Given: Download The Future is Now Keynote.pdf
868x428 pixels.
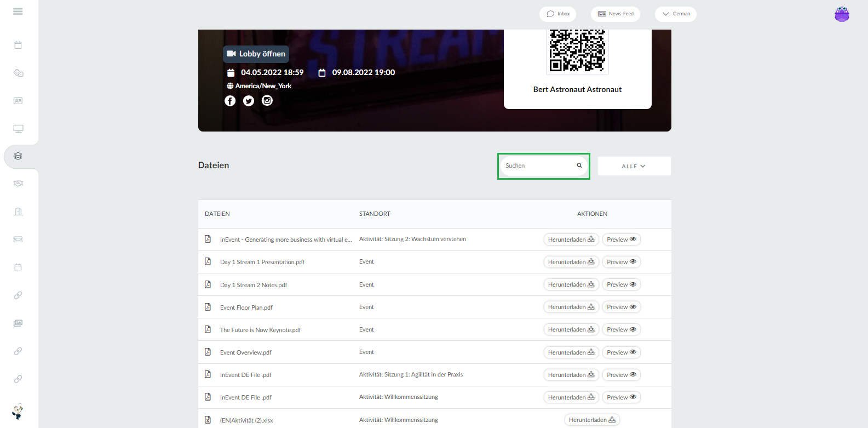Looking at the screenshot, I should [571, 329].
